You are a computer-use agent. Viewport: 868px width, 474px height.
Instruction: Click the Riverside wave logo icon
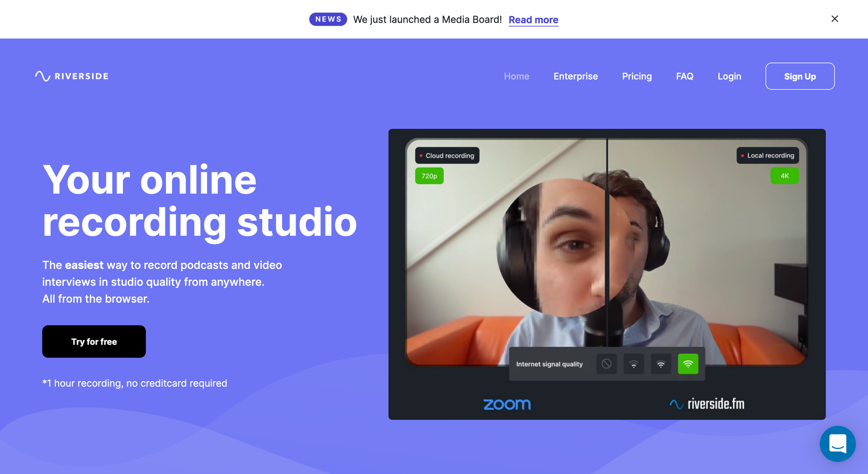pos(43,76)
